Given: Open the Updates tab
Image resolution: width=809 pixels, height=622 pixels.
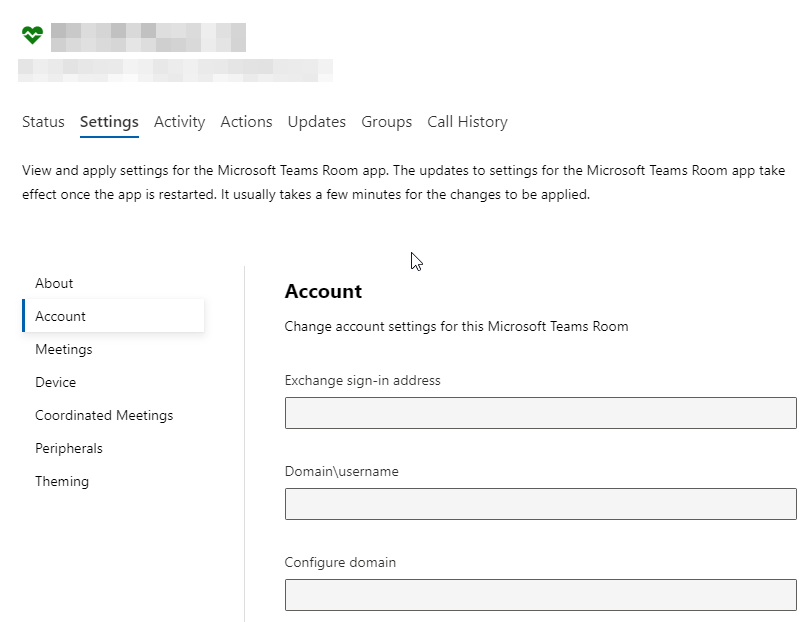Looking at the screenshot, I should click(x=316, y=122).
